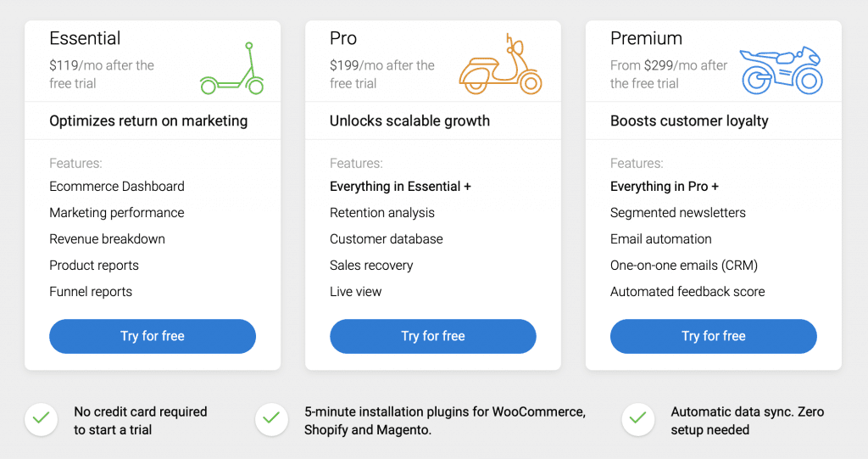
Task: Select Funnel reports in Essential features
Action: point(91,292)
